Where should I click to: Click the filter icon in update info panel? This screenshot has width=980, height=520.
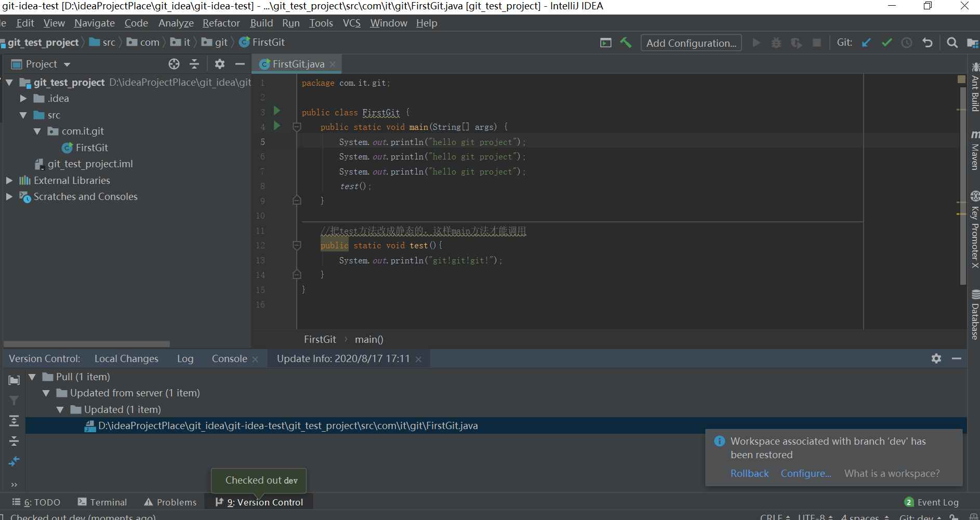point(14,401)
